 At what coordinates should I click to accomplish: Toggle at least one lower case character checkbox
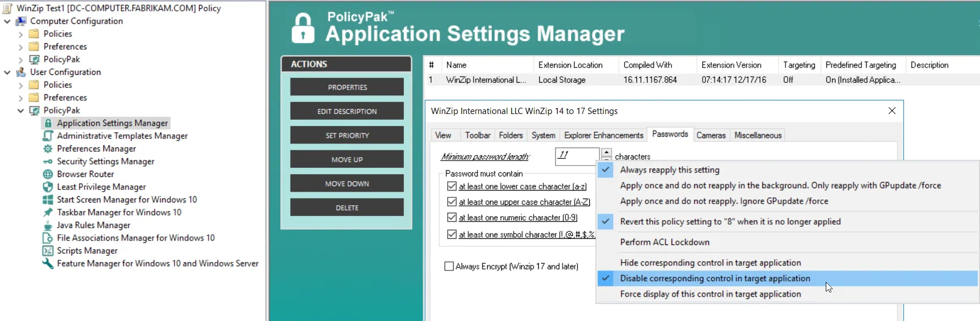[x=451, y=186]
